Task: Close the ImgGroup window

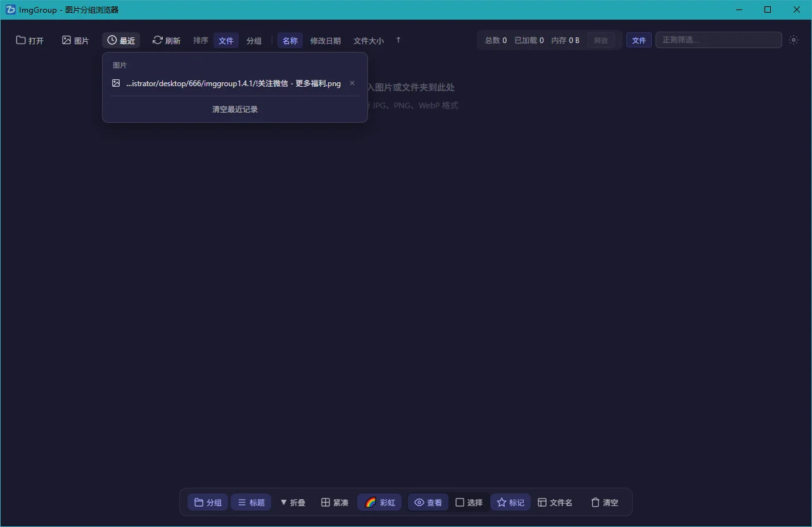Action: [x=797, y=10]
